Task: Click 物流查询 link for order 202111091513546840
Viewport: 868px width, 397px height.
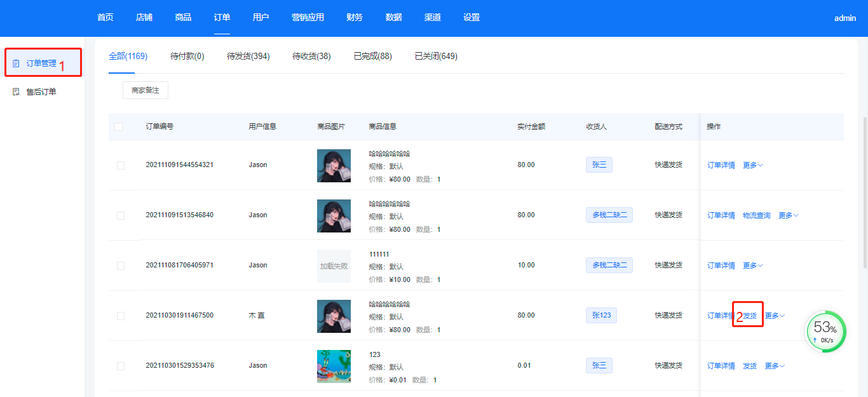Action: coord(756,216)
